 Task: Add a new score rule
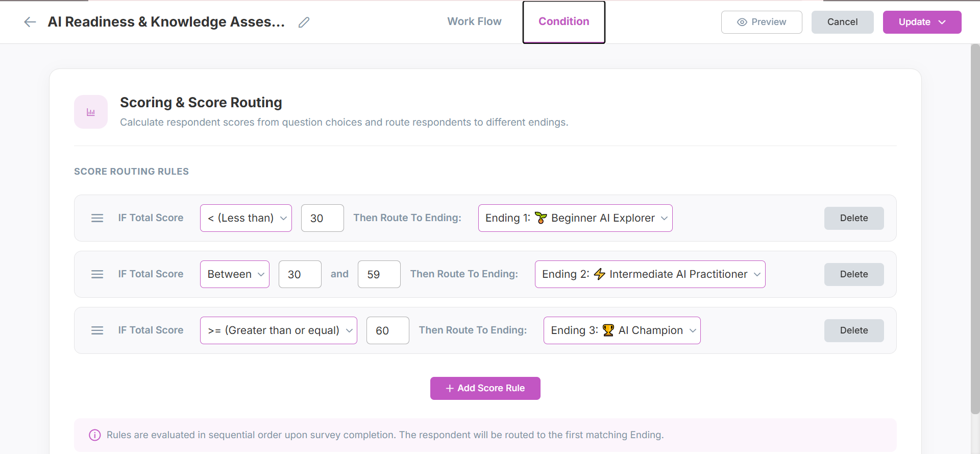[x=485, y=388]
